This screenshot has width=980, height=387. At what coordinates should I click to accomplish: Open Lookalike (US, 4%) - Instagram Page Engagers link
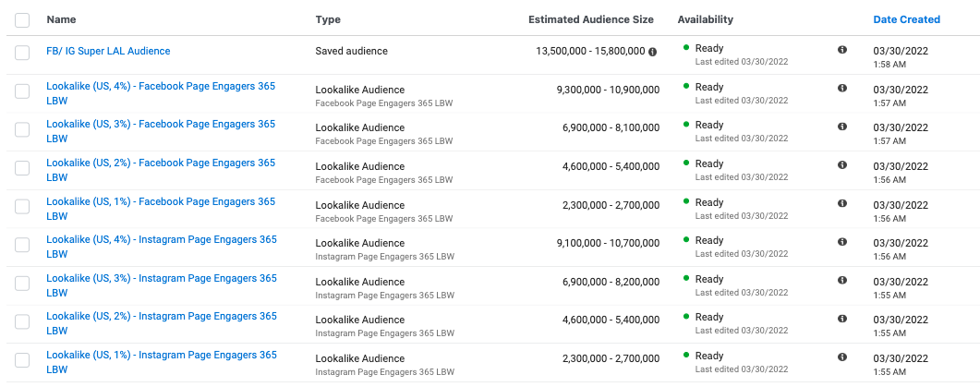pos(161,240)
